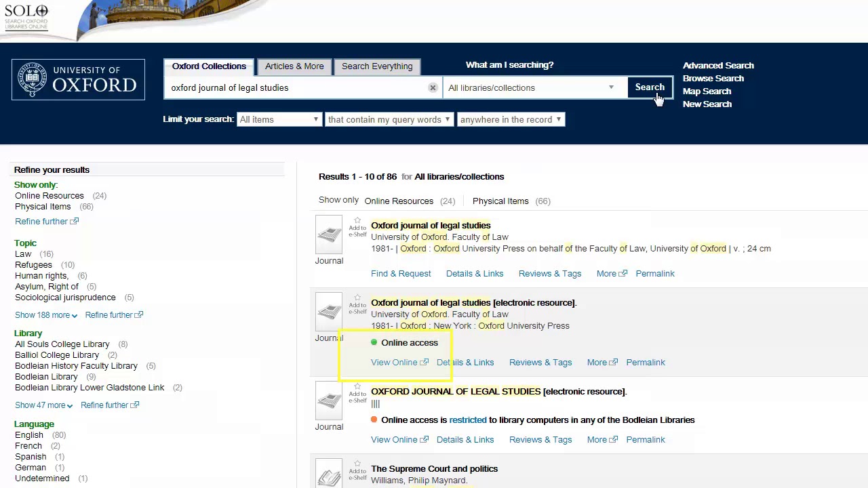Image resolution: width=868 pixels, height=488 pixels.
Task: Go to Browse Search
Action: (713, 79)
